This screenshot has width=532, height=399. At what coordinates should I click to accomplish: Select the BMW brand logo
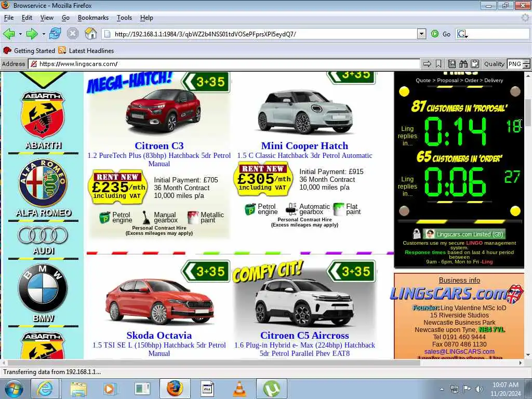(x=43, y=288)
